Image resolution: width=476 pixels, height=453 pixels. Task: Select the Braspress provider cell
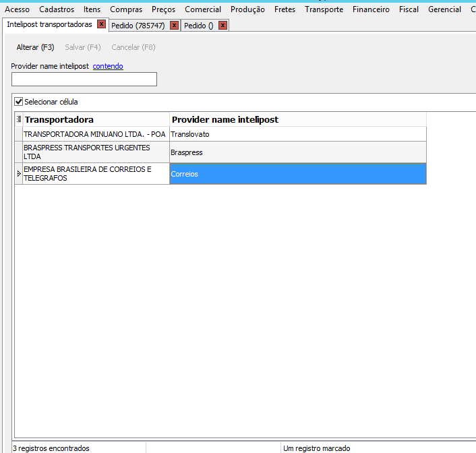pyautogui.click(x=298, y=152)
